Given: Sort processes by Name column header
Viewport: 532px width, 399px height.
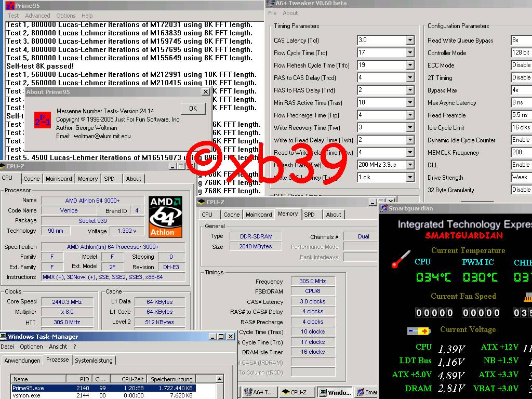Looking at the screenshot, I should pyautogui.click(x=38, y=379).
